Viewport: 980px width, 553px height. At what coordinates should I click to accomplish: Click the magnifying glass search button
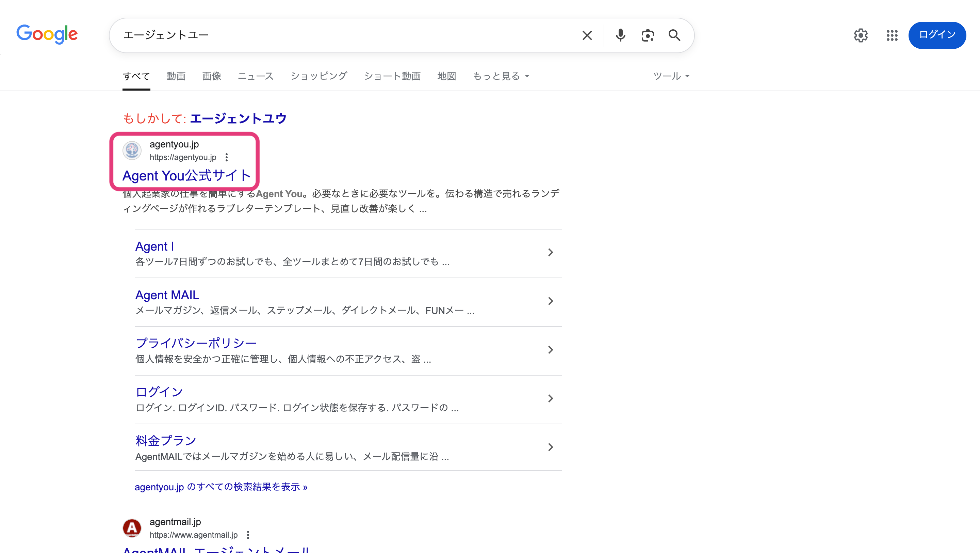pyautogui.click(x=674, y=35)
